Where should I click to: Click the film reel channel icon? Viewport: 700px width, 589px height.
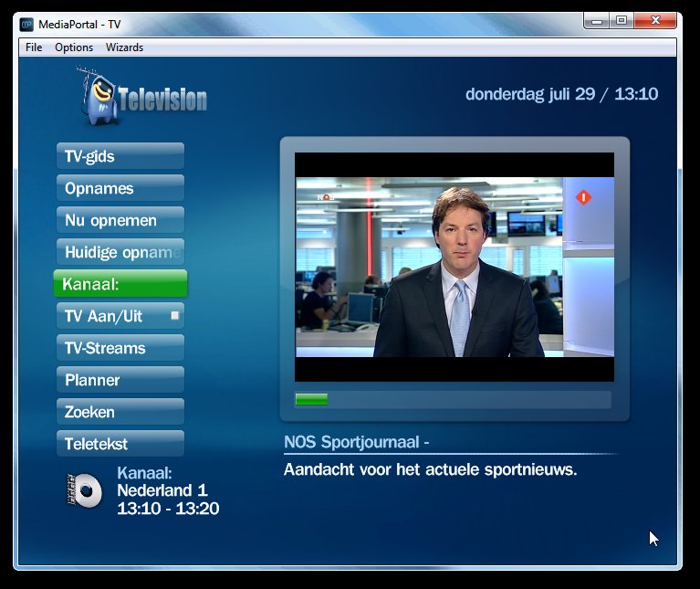click(84, 490)
